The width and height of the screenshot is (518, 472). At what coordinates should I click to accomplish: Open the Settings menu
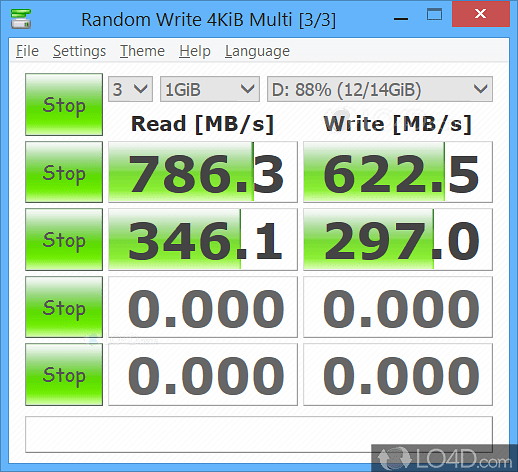(x=79, y=51)
